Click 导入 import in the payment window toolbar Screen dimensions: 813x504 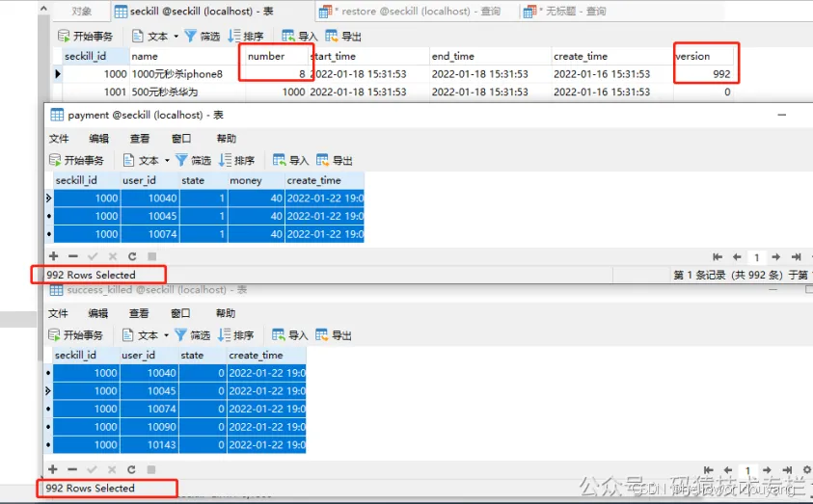coord(291,160)
